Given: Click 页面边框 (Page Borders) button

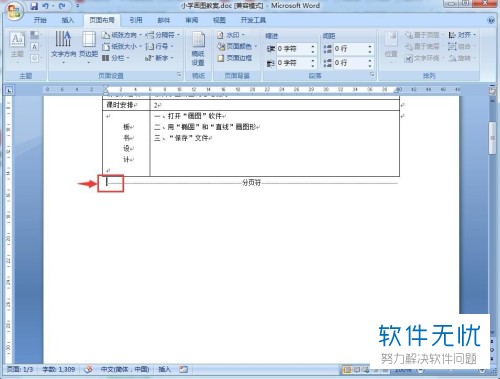Looking at the screenshot, I should [x=235, y=58].
